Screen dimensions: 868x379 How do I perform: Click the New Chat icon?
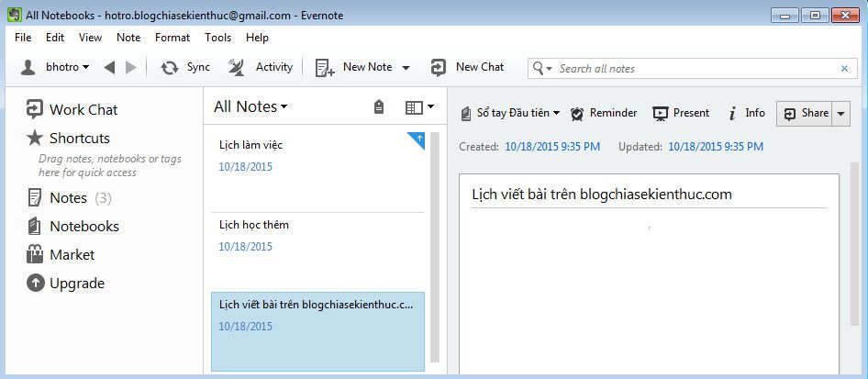pyautogui.click(x=438, y=68)
